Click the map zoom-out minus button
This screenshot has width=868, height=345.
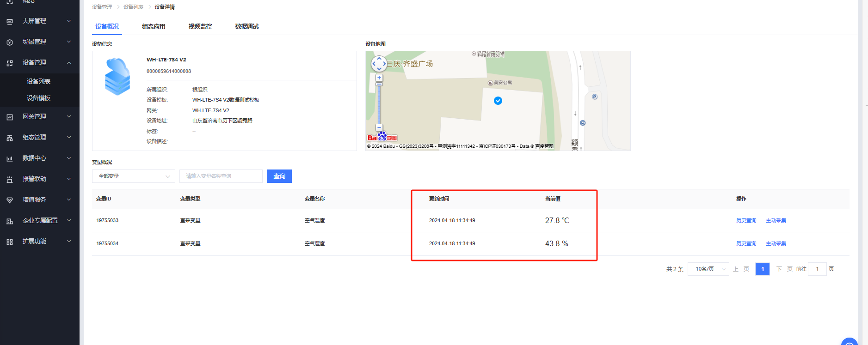[379, 127]
